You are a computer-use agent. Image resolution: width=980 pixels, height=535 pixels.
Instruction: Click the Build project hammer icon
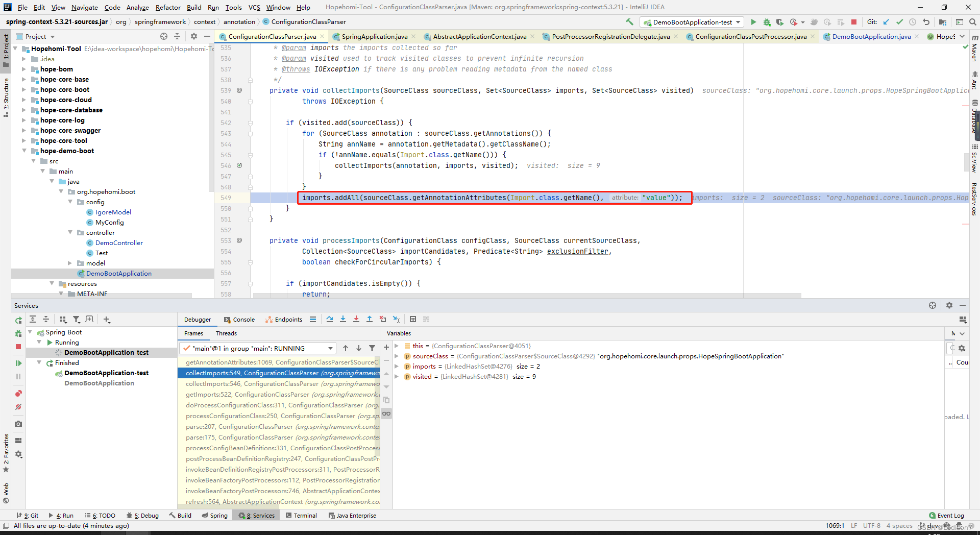[630, 22]
